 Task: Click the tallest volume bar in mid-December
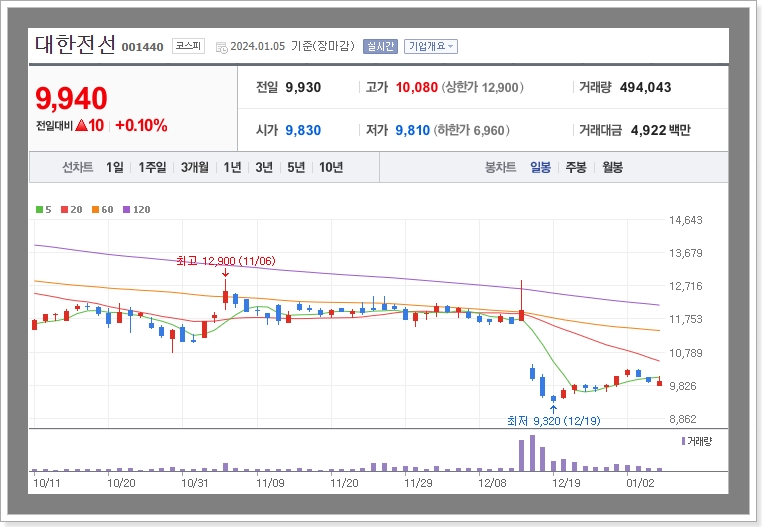coord(532,453)
